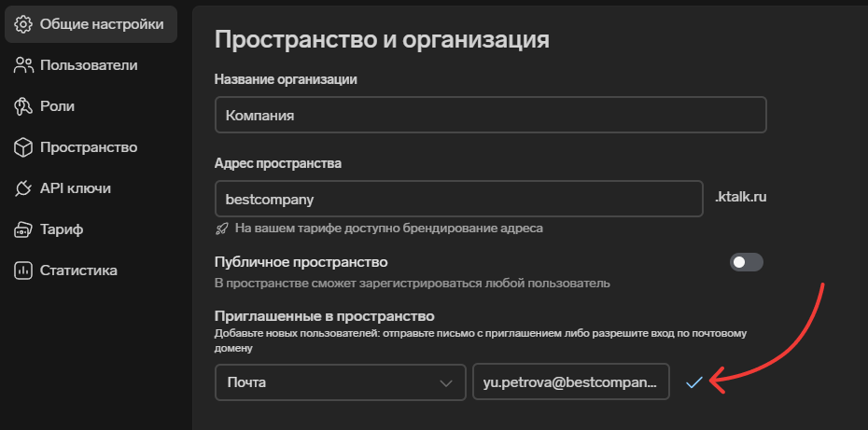The width and height of the screenshot is (868, 430).
Task: Expand the Почта dropdown chevron arrow
Action: (x=445, y=382)
